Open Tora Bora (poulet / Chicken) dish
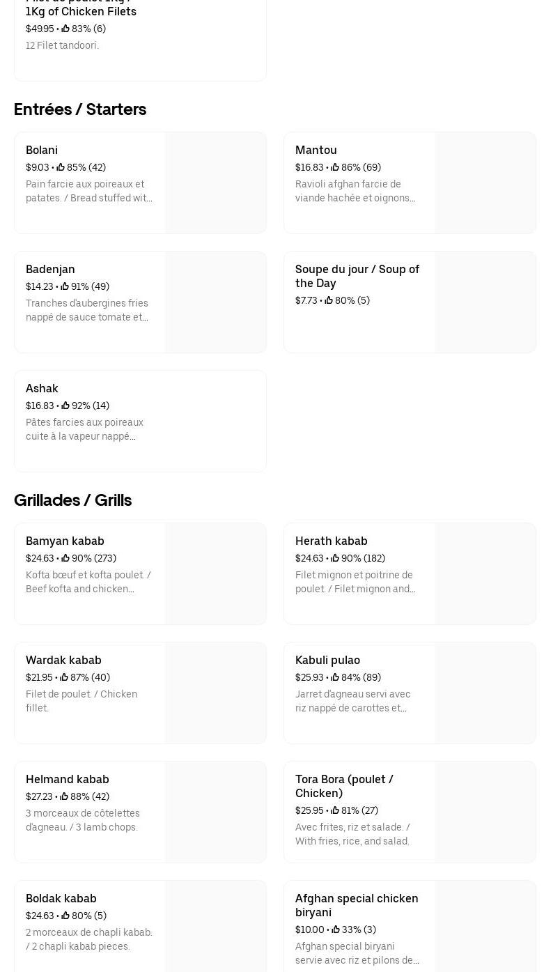This screenshot has width=560, height=972. (344, 786)
